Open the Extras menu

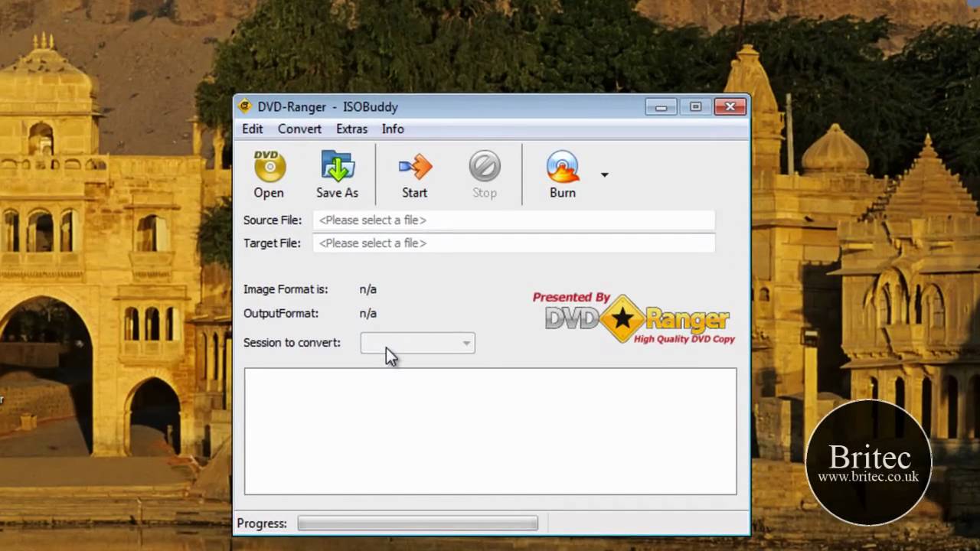click(x=351, y=129)
